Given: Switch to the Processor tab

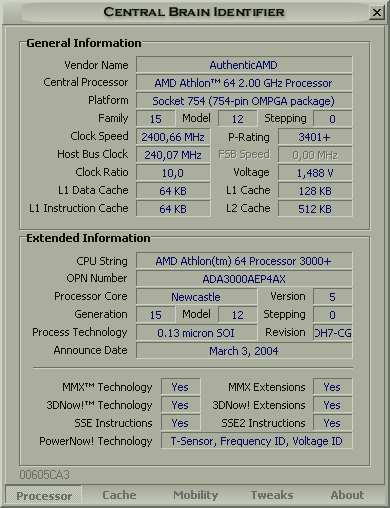Looking at the screenshot, I should pyautogui.click(x=44, y=495).
